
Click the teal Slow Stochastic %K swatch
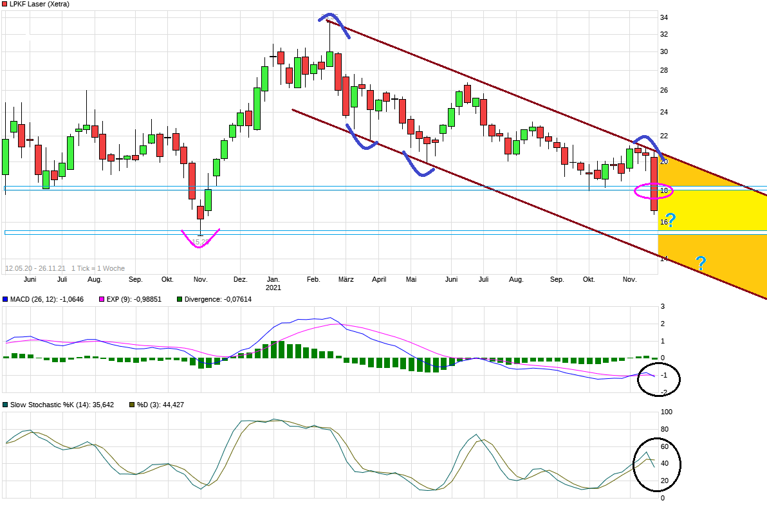point(5,405)
